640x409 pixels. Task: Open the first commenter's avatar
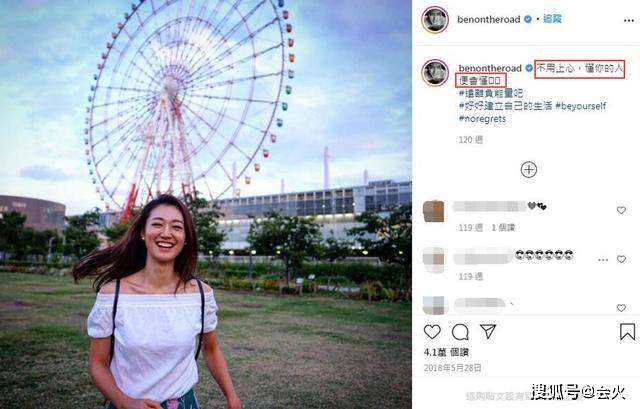tap(433, 211)
